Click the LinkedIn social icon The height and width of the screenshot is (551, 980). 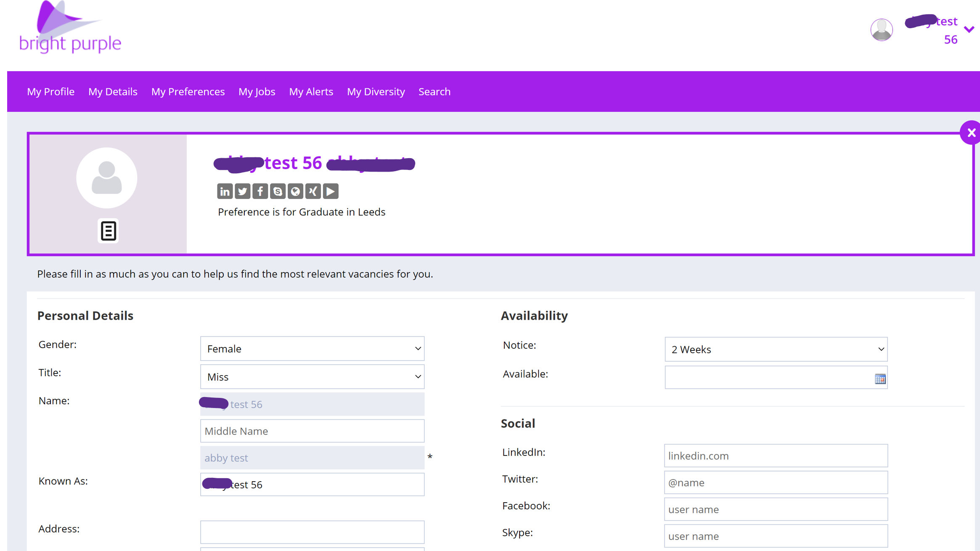click(x=225, y=191)
